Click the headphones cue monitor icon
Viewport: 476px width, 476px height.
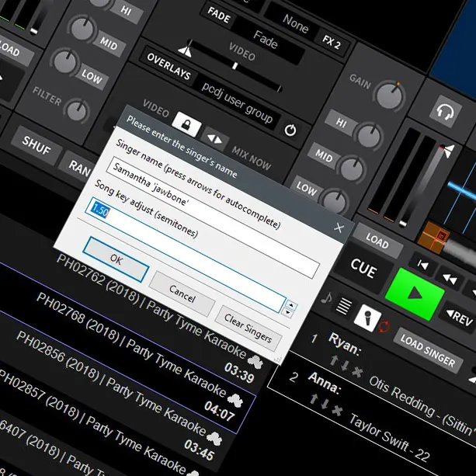(x=446, y=112)
